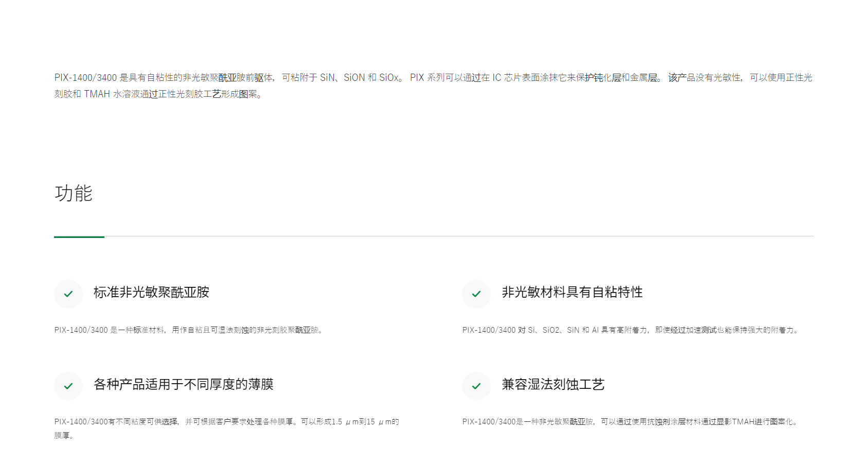Click the description starting 是一种标准材料
The width and height of the screenshot is (868, 462).
pyautogui.click(x=189, y=330)
